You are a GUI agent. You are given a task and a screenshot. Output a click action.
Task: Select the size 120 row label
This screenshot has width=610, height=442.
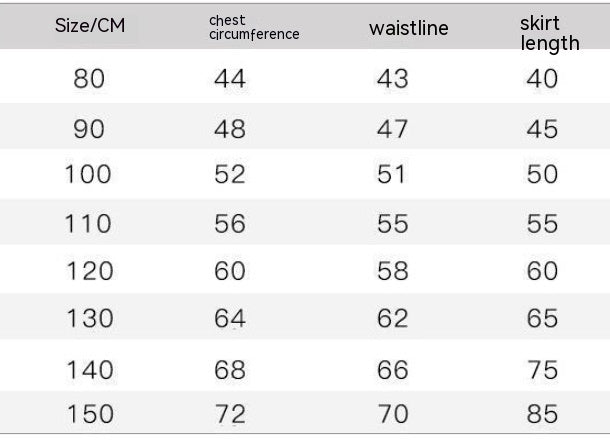[88, 271]
